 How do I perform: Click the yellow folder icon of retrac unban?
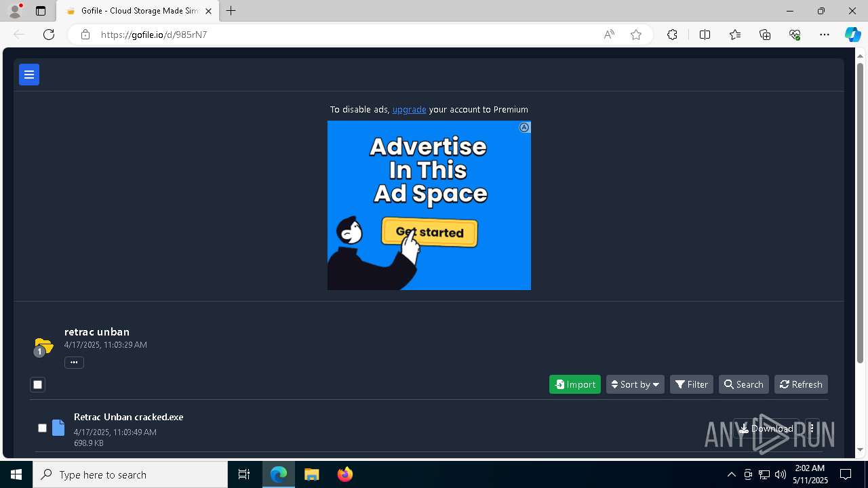43,346
